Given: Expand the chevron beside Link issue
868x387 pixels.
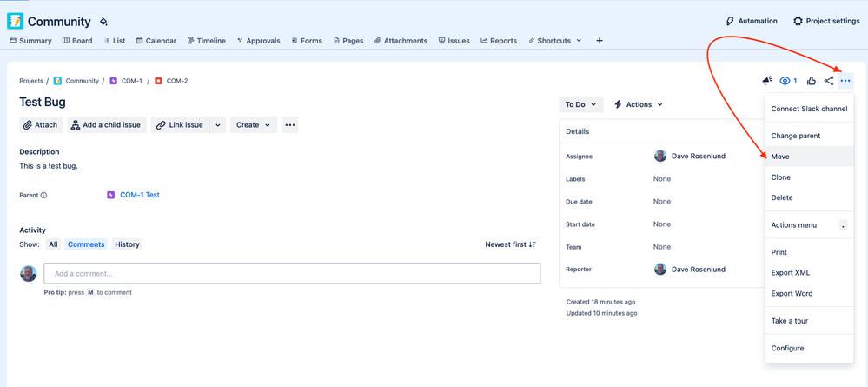Looking at the screenshot, I should [x=217, y=124].
